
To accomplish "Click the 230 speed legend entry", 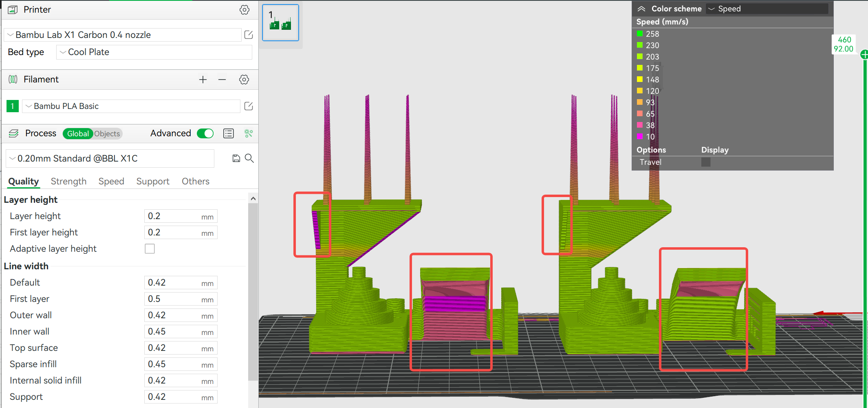I will [x=648, y=45].
